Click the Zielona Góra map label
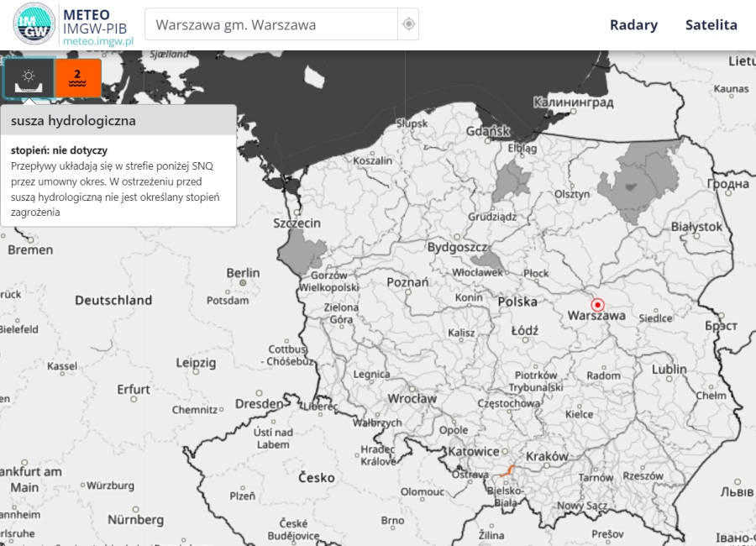This screenshot has width=756, height=546. (341, 313)
